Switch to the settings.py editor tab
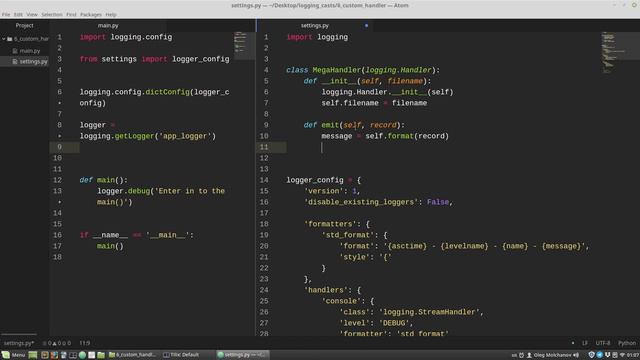 click(315, 25)
